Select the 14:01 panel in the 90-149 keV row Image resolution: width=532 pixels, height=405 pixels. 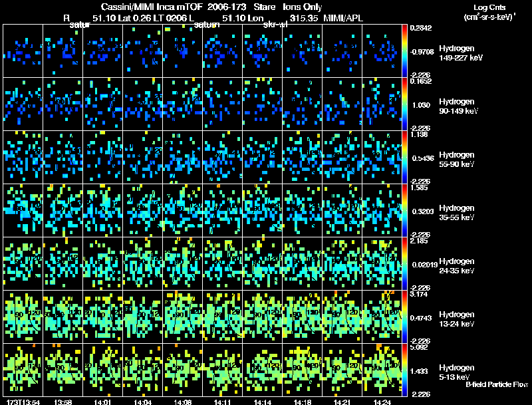click(x=103, y=104)
